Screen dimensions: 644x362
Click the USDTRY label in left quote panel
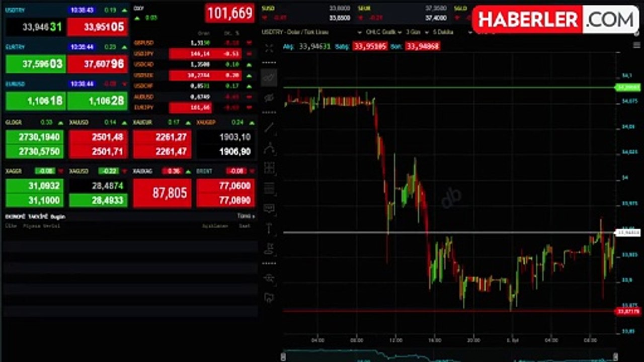[x=15, y=10]
